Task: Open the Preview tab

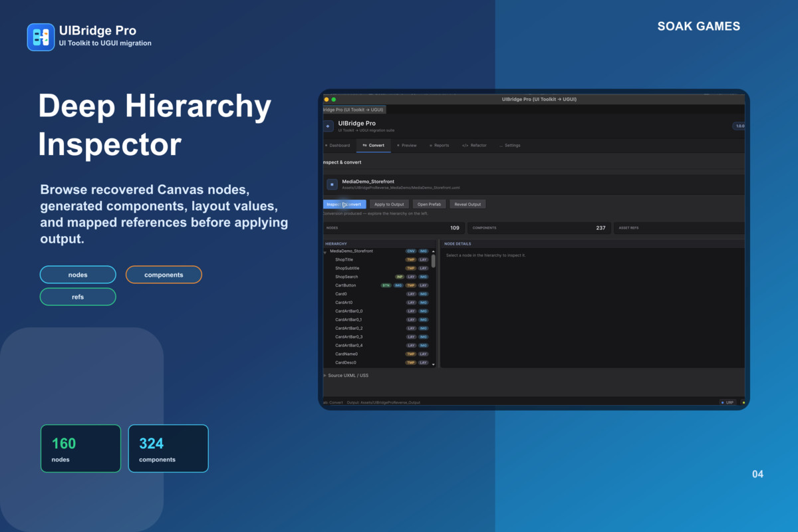Action: [x=407, y=145]
